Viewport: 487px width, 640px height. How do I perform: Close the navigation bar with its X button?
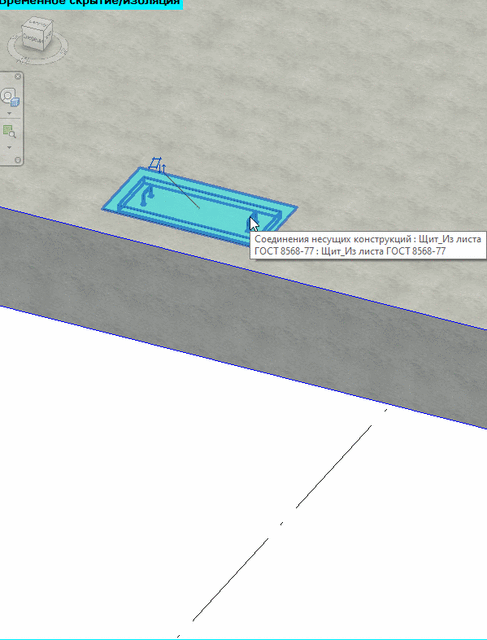coord(18,76)
